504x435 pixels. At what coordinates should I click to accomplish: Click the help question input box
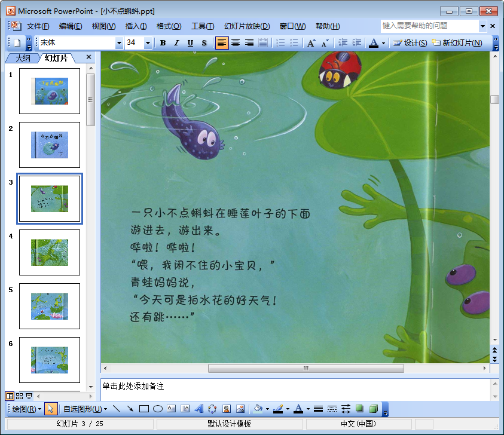pyautogui.click(x=430, y=26)
